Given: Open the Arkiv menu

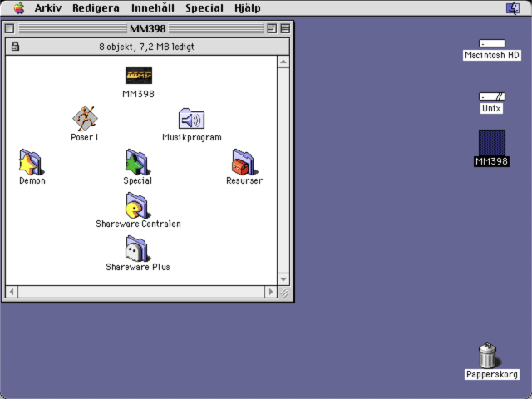Looking at the screenshot, I should (x=48, y=7).
